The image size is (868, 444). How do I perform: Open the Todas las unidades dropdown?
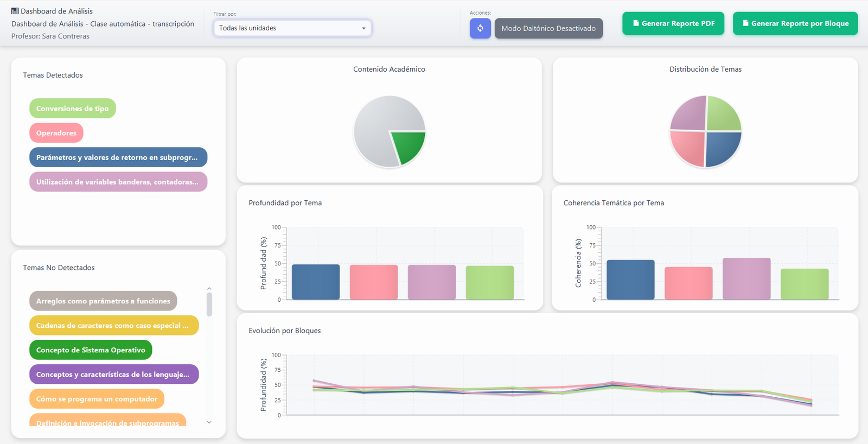pyautogui.click(x=292, y=28)
